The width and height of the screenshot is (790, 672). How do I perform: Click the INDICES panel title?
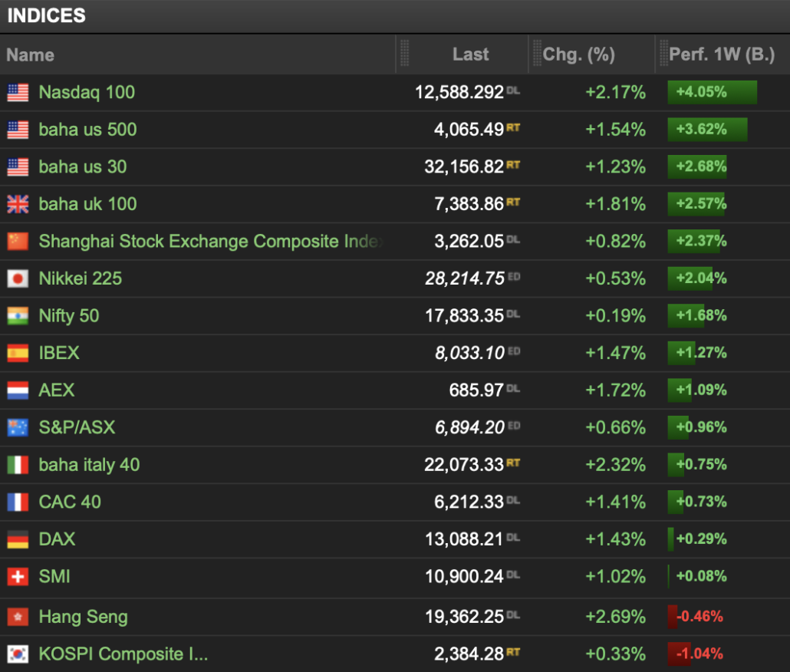click(x=46, y=15)
